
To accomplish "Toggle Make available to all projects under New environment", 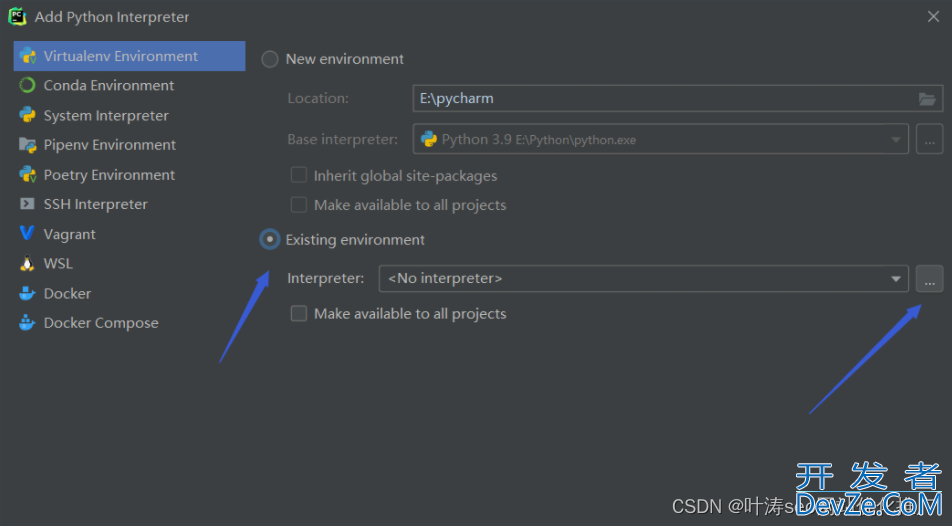I will point(299,205).
